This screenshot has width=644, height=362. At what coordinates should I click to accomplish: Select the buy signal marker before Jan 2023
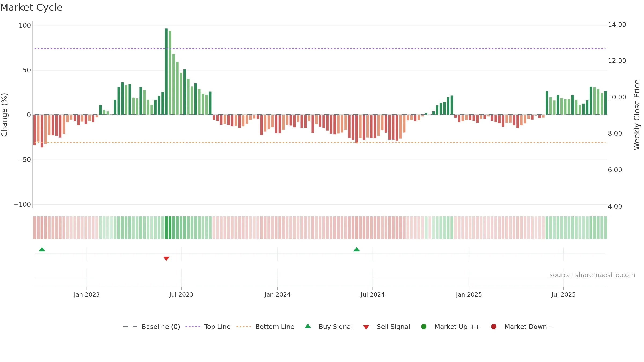[42, 249]
